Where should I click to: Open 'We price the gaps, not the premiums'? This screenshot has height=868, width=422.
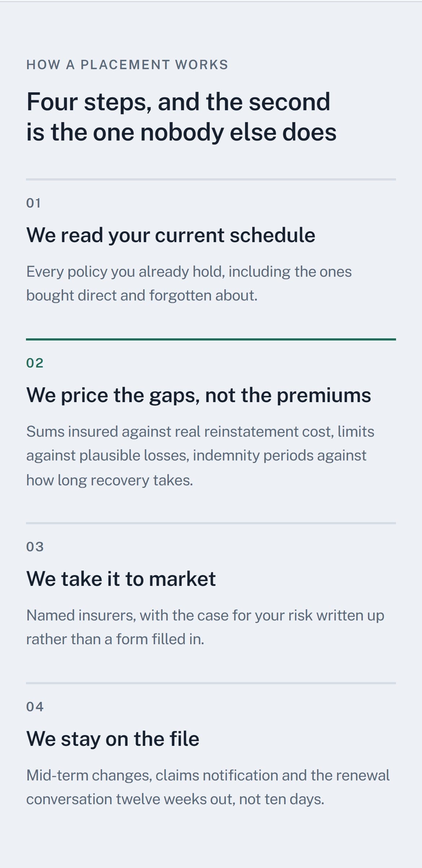pyautogui.click(x=199, y=395)
